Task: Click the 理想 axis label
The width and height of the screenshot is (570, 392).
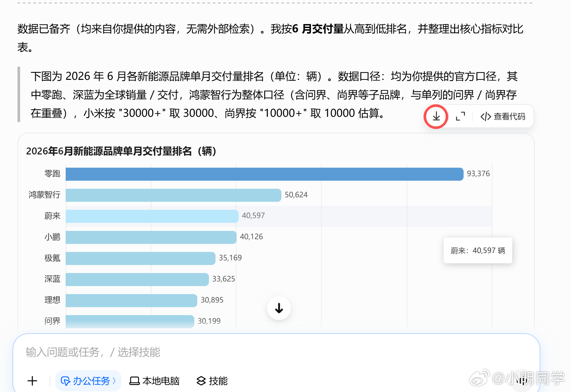Action: pyautogui.click(x=52, y=300)
